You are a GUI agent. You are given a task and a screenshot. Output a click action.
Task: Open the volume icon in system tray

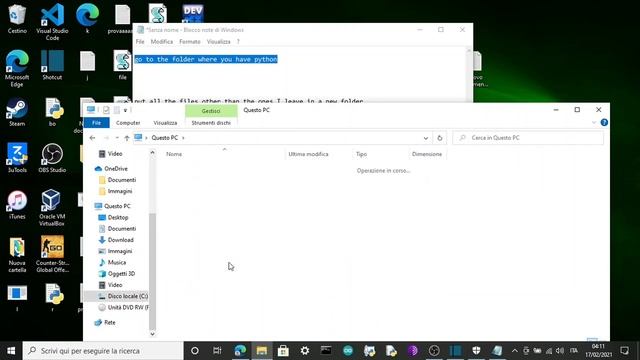pos(560,351)
